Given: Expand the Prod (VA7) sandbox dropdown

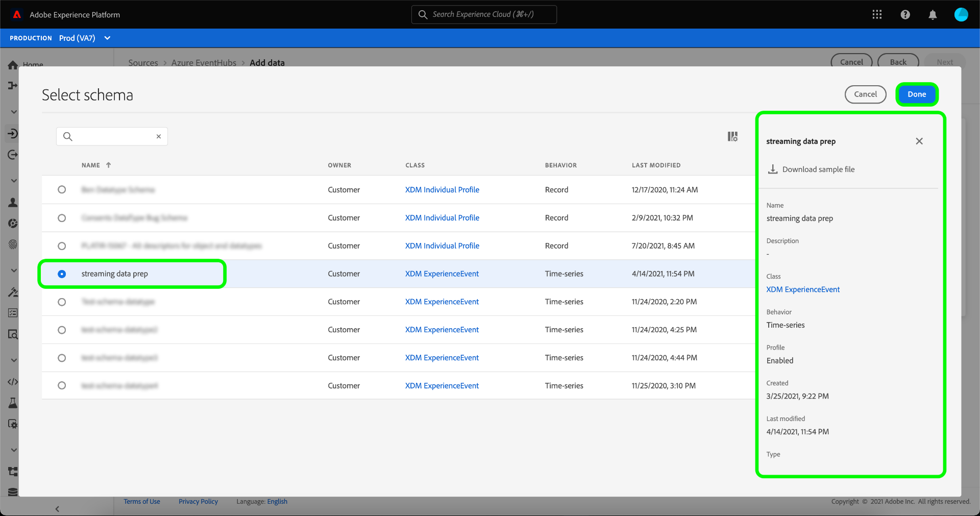Looking at the screenshot, I should [x=107, y=38].
